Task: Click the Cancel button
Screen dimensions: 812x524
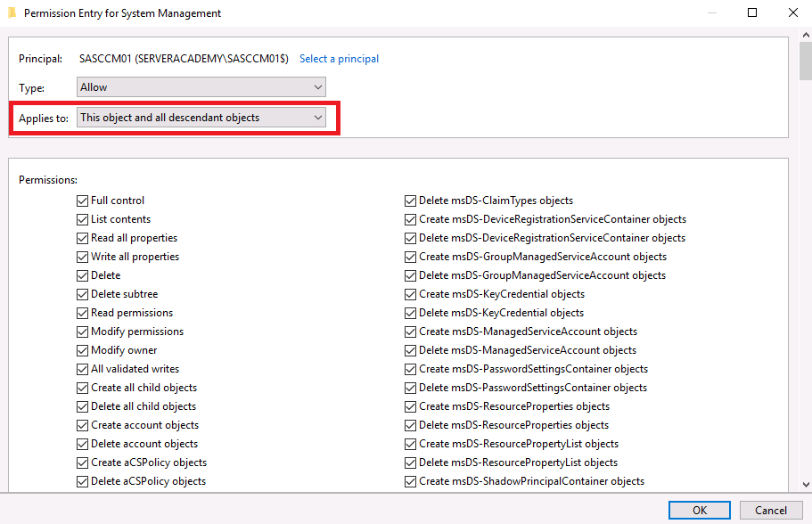Action: tap(771, 510)
